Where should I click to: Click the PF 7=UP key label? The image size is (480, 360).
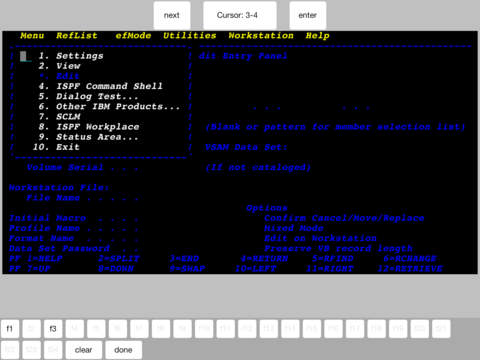[x=30, y=269]
